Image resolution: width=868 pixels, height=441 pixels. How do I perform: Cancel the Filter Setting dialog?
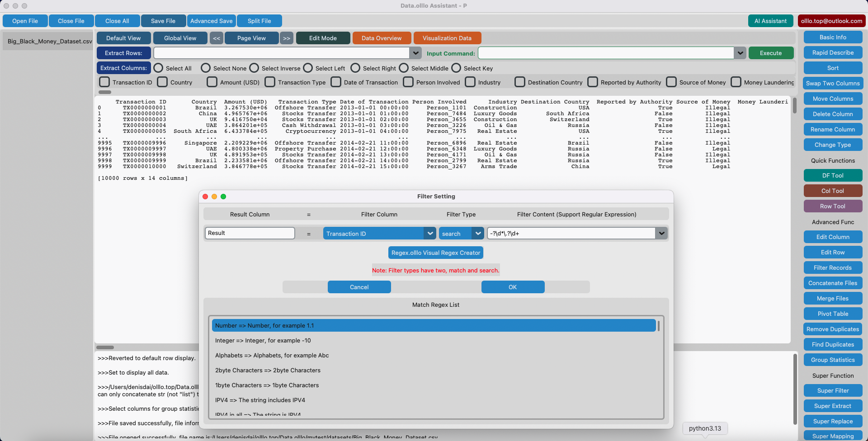point(359,287)
